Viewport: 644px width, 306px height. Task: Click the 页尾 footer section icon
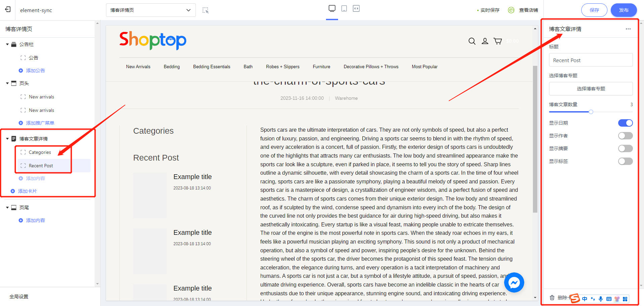(14, 208)
